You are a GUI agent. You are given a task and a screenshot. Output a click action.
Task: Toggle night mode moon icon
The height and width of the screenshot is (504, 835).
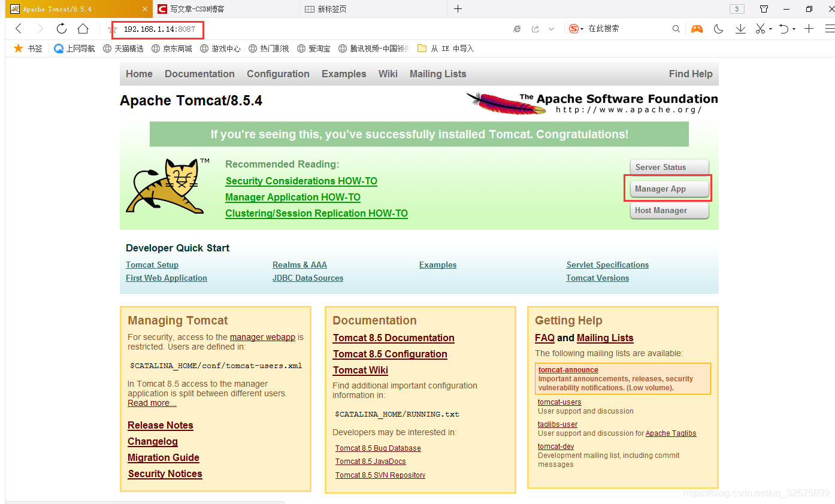[719, 29]
